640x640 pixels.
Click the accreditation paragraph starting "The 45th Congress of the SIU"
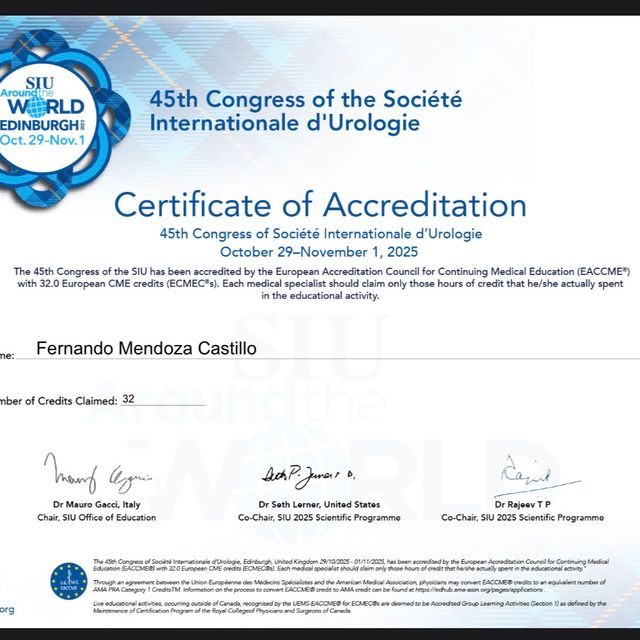click(x=321, y=284)
